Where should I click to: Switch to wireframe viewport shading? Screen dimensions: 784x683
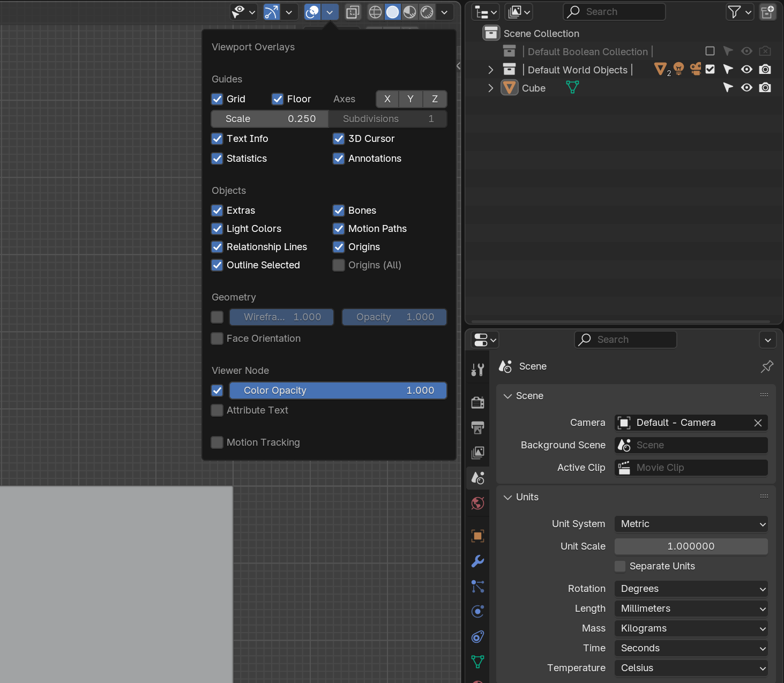[376, 12]
